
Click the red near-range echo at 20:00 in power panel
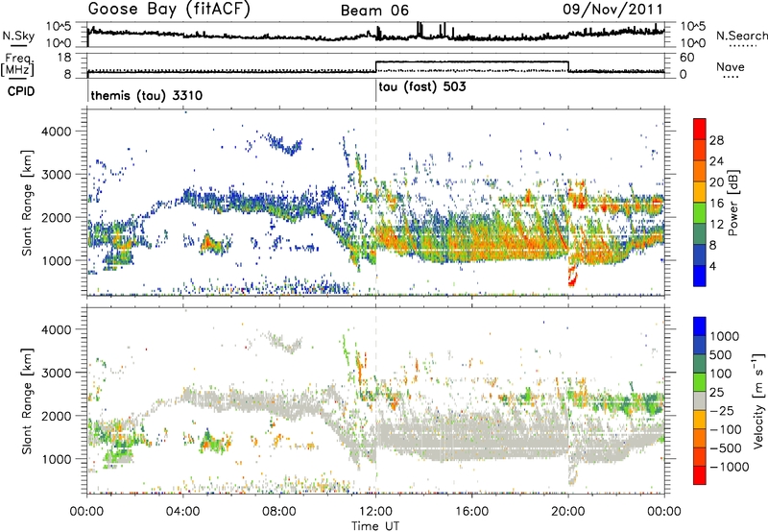click(x=571, y=277)
